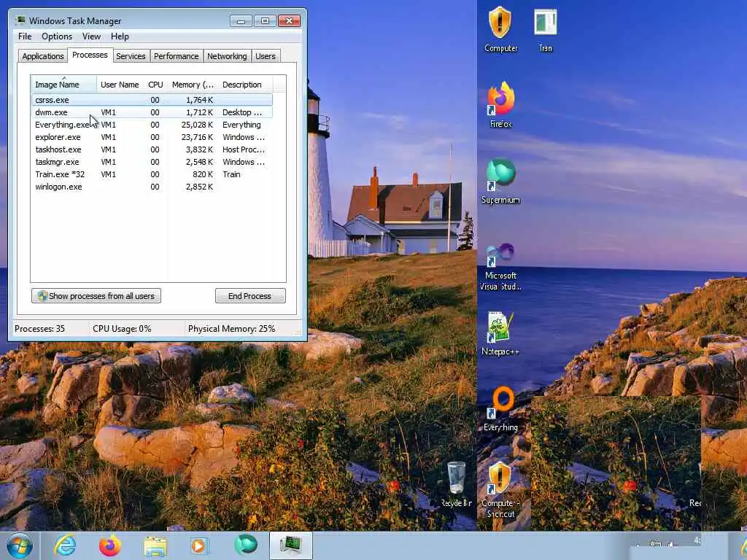Select the Notepad++ desktop shortcut
This screenshot has height=560, width=747.
click(500, 333)
